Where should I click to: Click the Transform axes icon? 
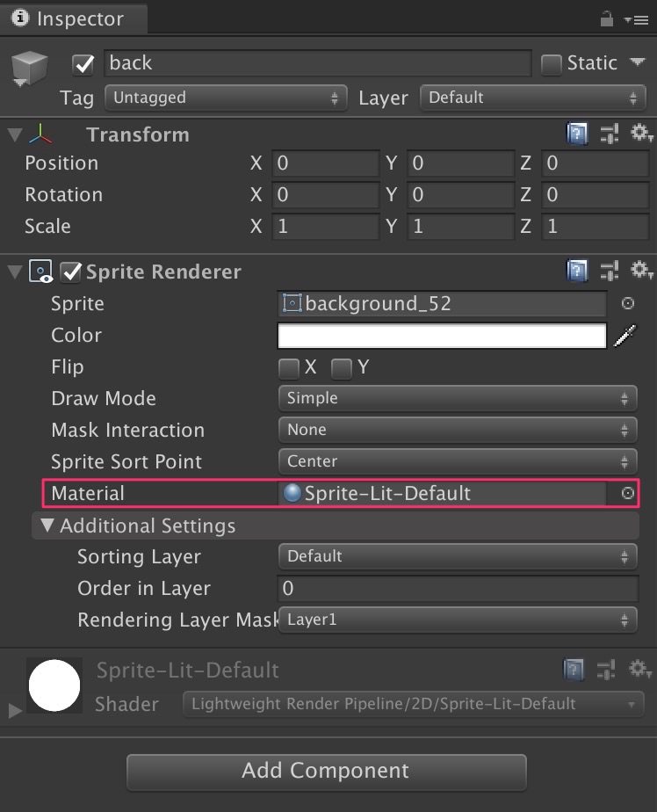pos(40,134)
